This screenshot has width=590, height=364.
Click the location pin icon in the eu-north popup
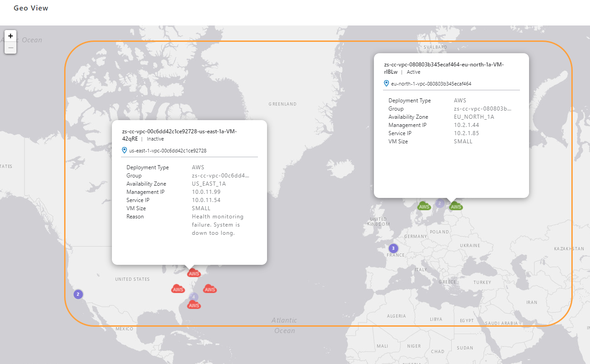[386, 83]
